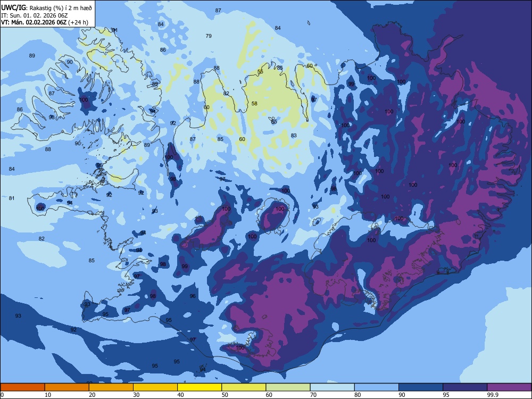Click the '79' humidity value on the map

[x=209, y=36]
